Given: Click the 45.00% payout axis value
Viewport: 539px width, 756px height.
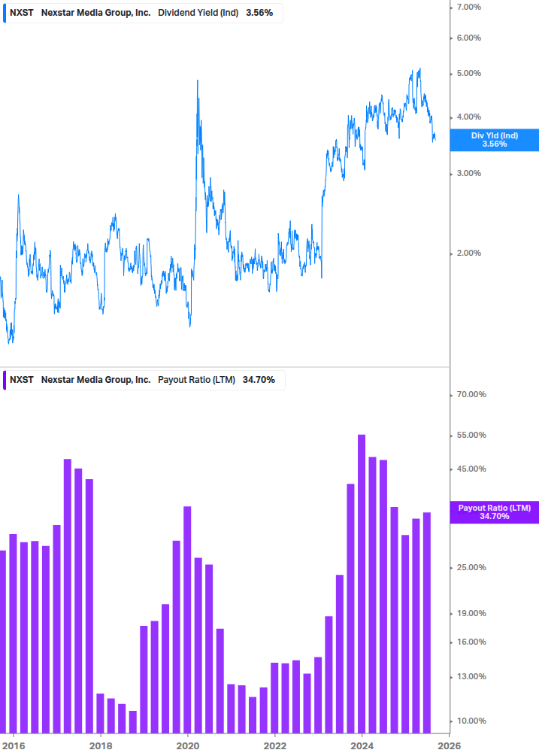Looking at the screenshot, I should (x=471, y=469).
